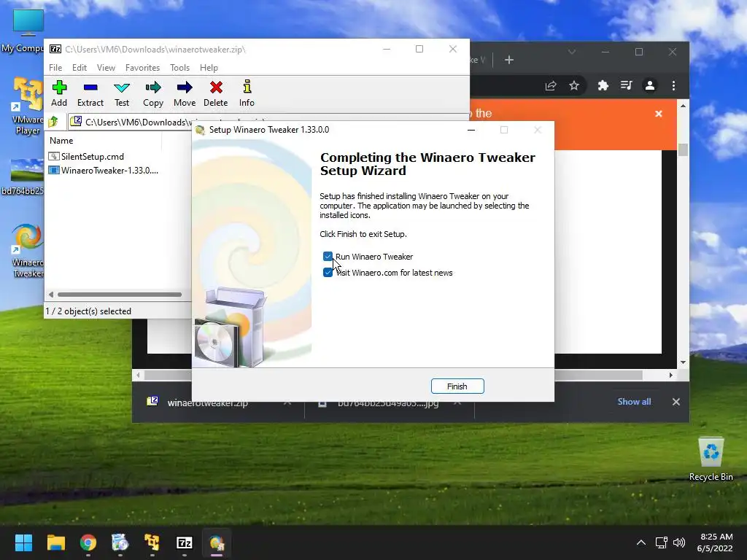Screen dimensions: 747x560
Task: Open the View menu in 7-Zip
Action: pyautogui.click(x=106, y=68)
